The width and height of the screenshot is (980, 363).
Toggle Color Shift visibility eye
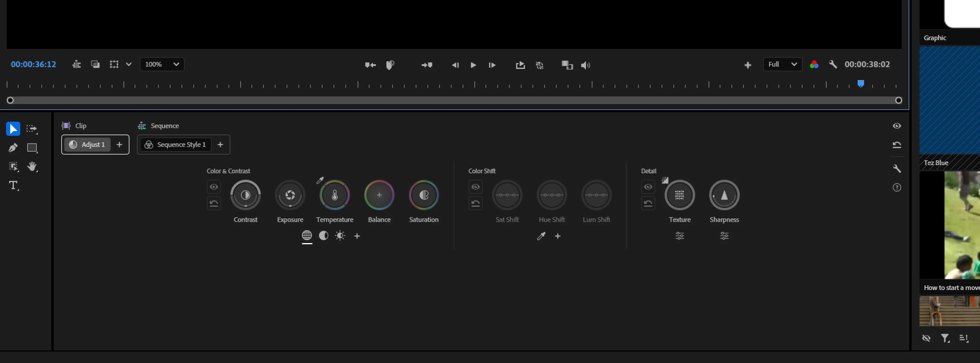point(475,187)
